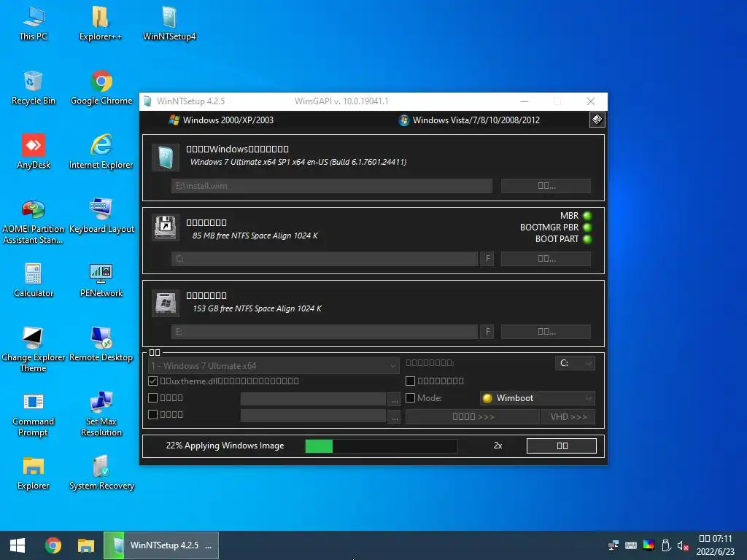
Task: Click the boot drive floppy icon
Action: (x=166, y=227)
